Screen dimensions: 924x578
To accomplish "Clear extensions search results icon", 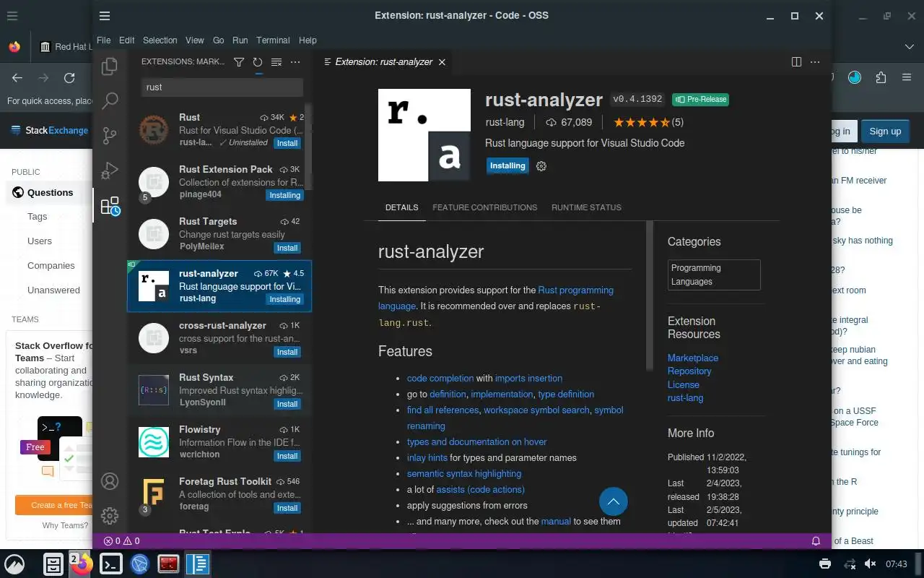I will click(x=276, y=62).
